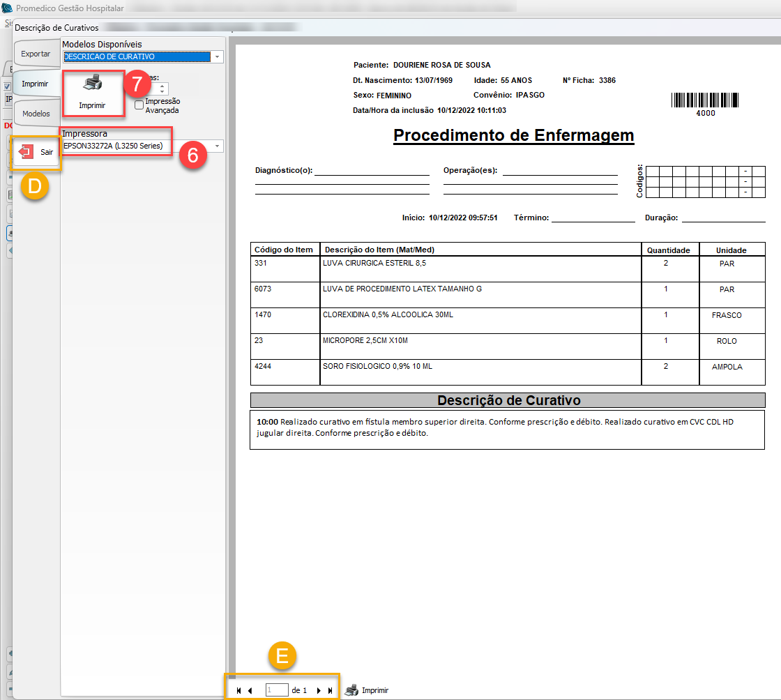Click the Código do Item column header

[x=283, y=250]
